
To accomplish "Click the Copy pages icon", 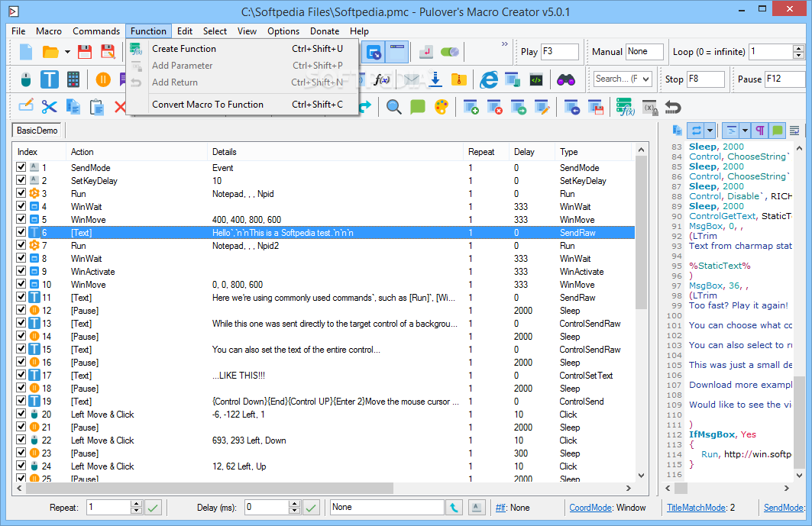I will tap(73, 107).
